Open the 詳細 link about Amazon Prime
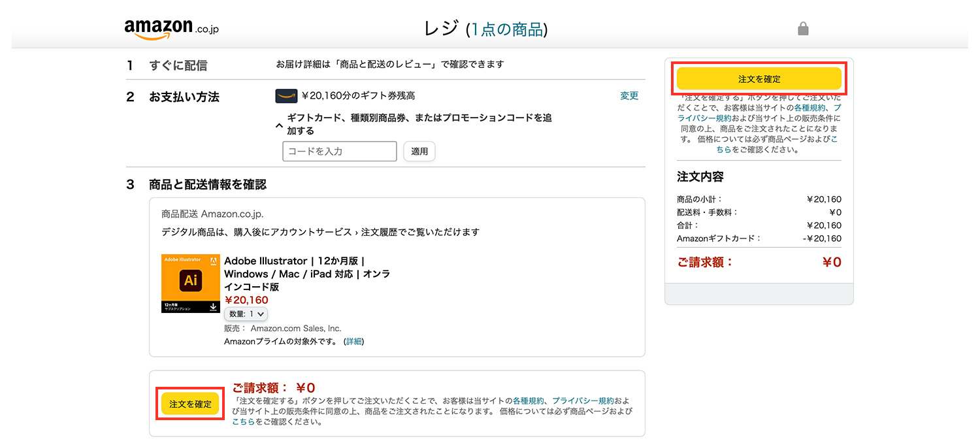This screenshot has width=980, height=443. point(353,341)
